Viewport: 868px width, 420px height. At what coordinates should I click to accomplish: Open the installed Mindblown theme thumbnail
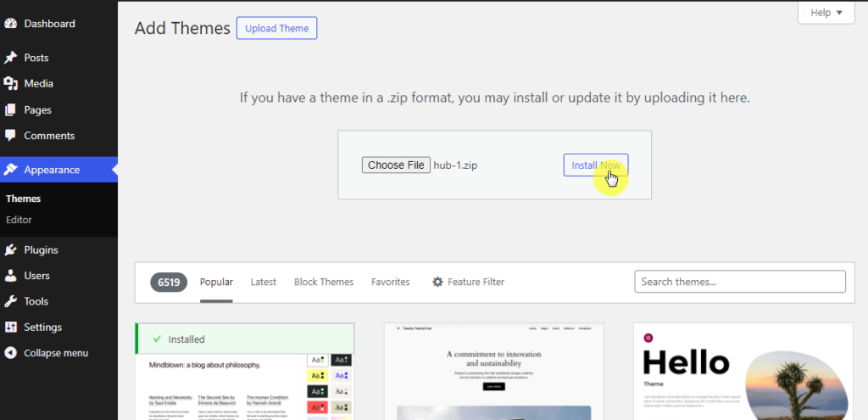[245, 387]
